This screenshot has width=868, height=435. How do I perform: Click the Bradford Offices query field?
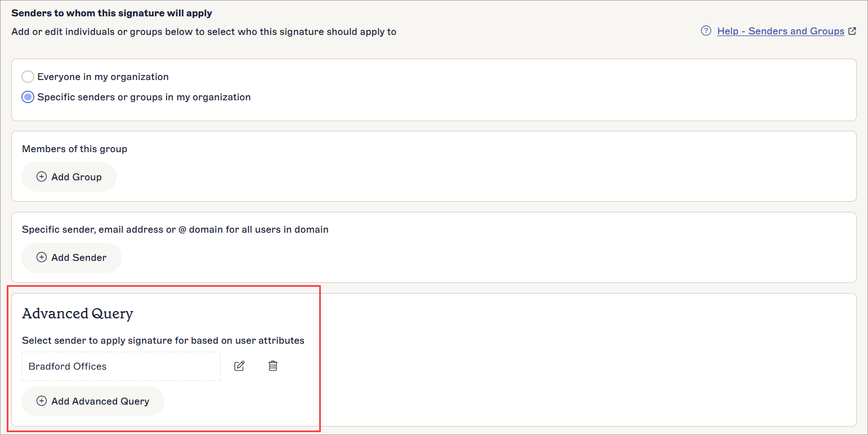(x=121, y=366)
